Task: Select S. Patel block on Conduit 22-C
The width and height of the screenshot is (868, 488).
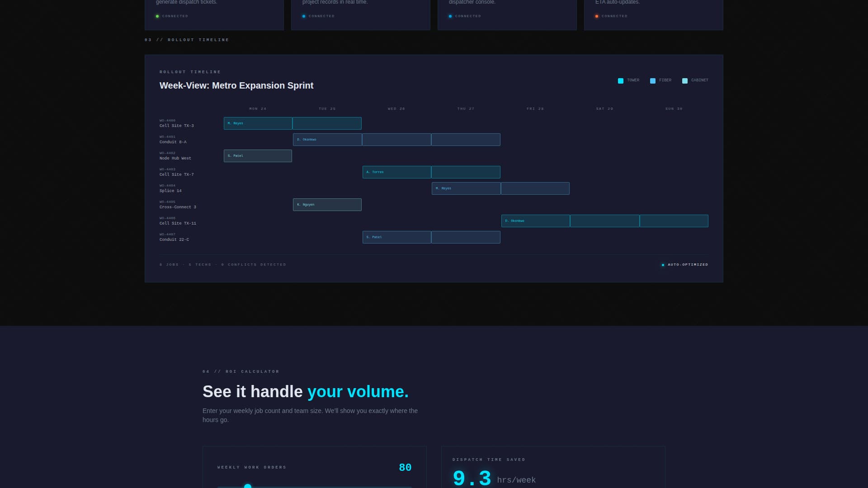Action: 396,237
